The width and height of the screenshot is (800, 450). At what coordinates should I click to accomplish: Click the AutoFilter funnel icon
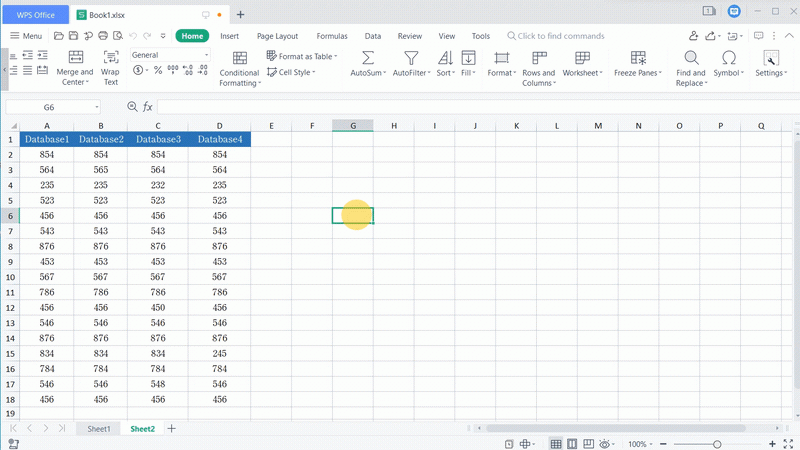click(411, 58)
